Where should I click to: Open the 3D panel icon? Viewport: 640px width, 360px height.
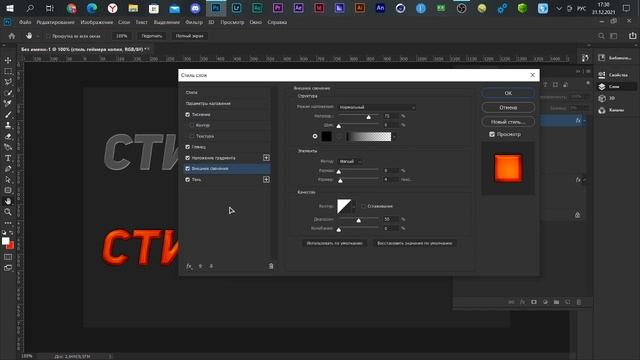tap(602, 98)
